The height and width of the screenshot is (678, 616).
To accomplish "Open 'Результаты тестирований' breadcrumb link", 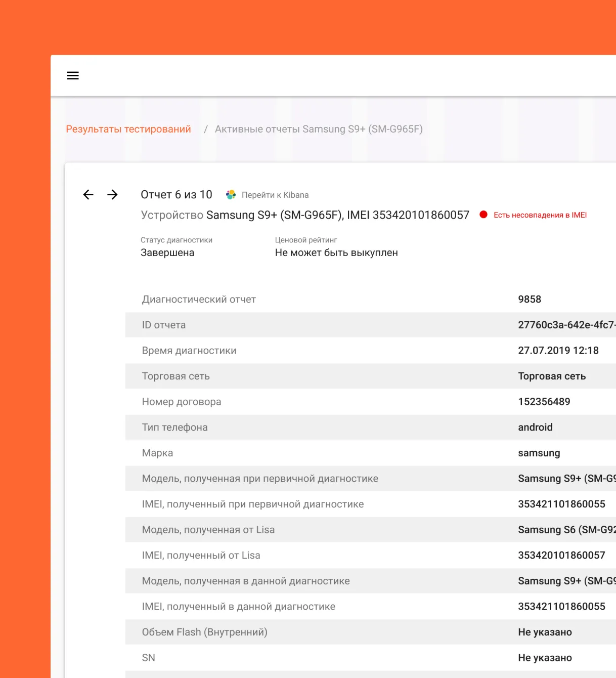I will click(x=128, y=129).
